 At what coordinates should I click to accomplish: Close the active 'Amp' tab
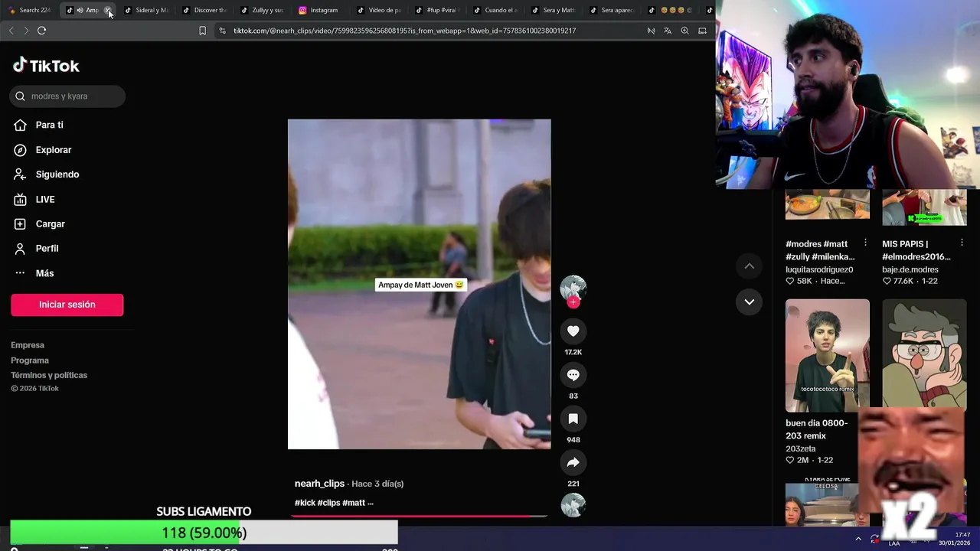[108, 10]
